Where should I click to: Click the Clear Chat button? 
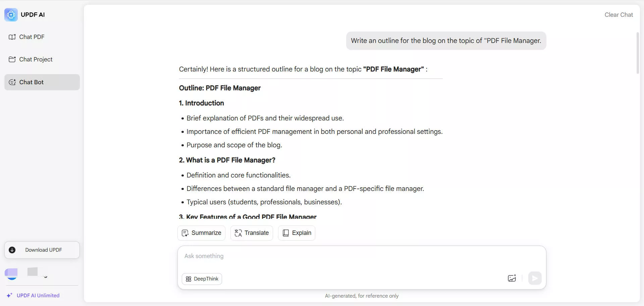point(619,15)
